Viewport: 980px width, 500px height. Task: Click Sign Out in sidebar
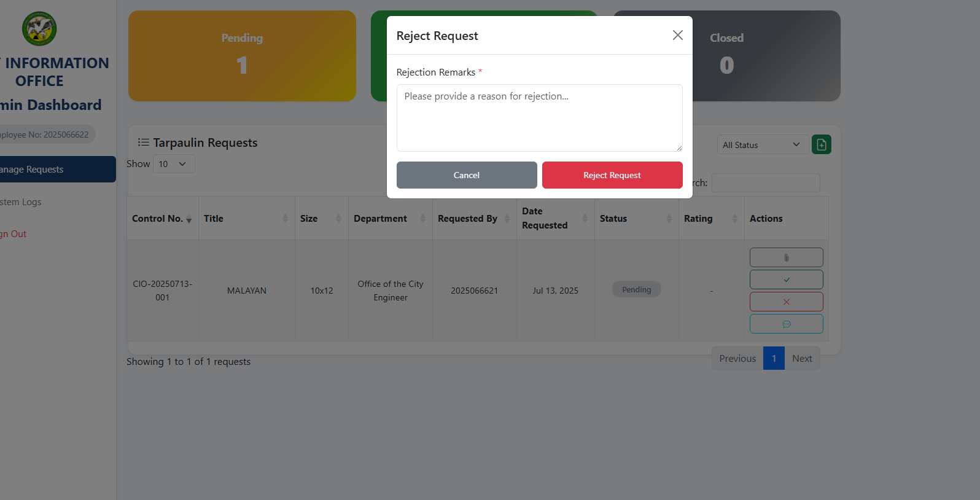[14, 234]
